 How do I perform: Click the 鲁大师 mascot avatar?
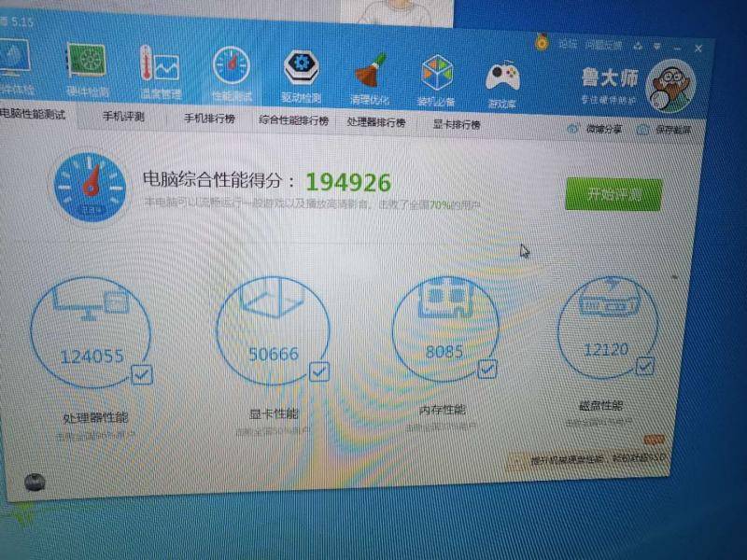[x=670, y=86]
